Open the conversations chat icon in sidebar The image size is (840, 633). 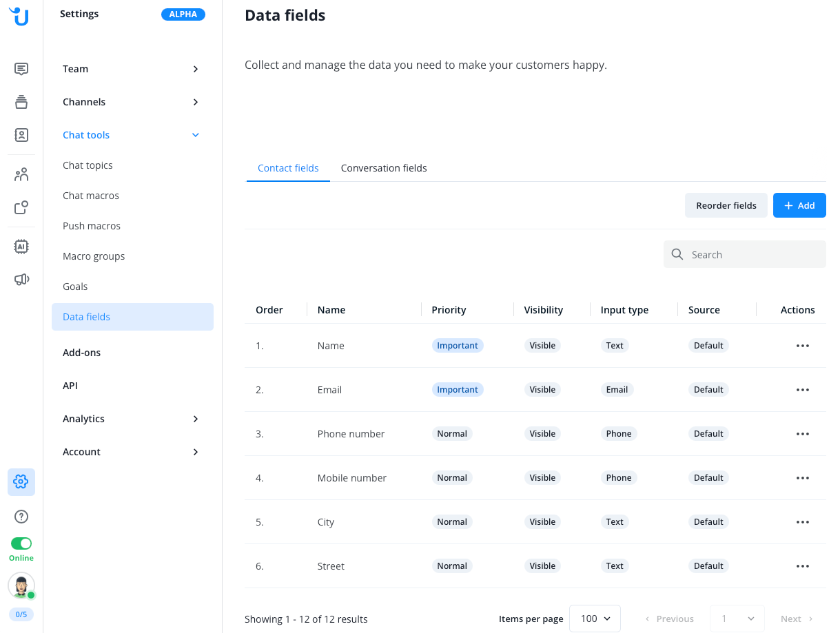[21, 69]
